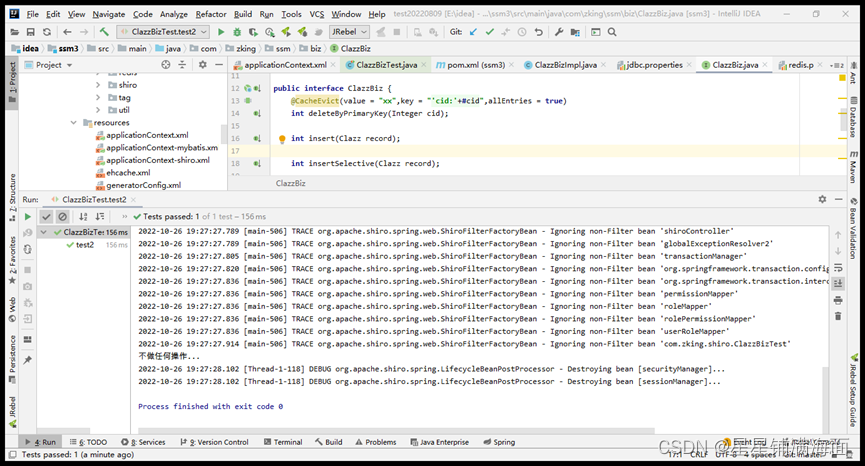The width and height of the screenshot is (865, 466).
Task: Click Run with Coverage toolbar icon
Action: pyautogui.click(x=253, y=32)
